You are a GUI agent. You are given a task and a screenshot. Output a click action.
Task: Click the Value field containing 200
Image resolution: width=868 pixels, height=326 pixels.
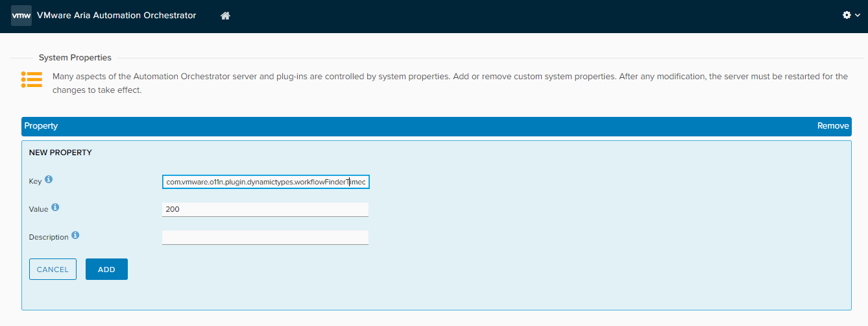click(x=265, y=210)
